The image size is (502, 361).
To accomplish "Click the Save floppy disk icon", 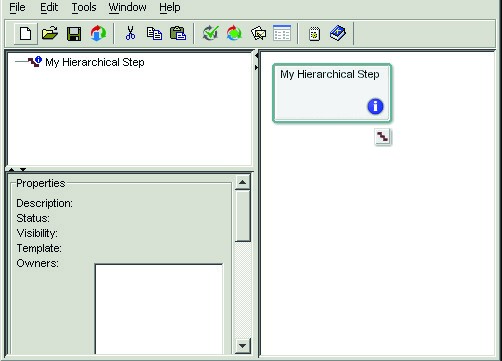I will (74, 34).
